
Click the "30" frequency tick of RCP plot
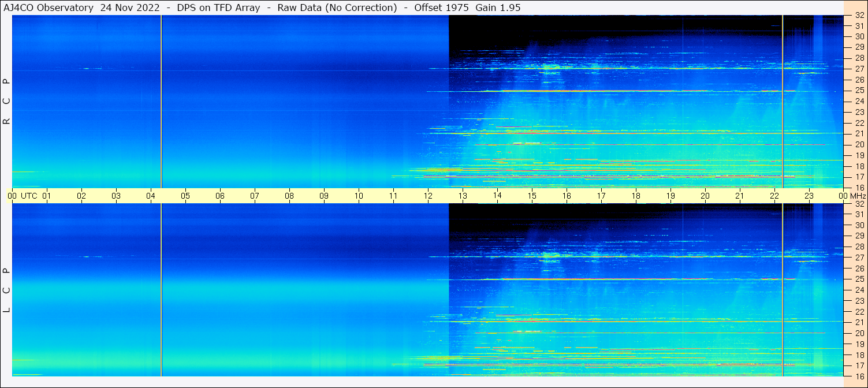pyautogui.click(x=859, y=36)
